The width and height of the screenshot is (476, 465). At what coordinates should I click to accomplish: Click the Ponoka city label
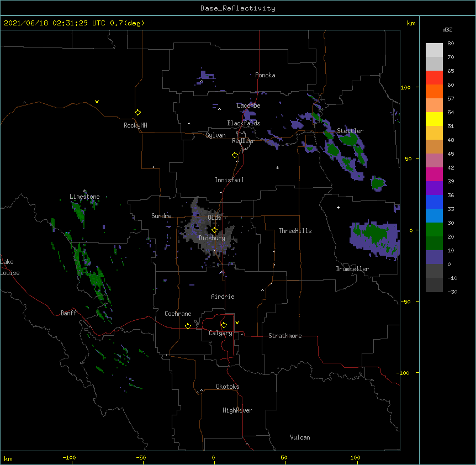pyautogui.click(x=265, y=75)
